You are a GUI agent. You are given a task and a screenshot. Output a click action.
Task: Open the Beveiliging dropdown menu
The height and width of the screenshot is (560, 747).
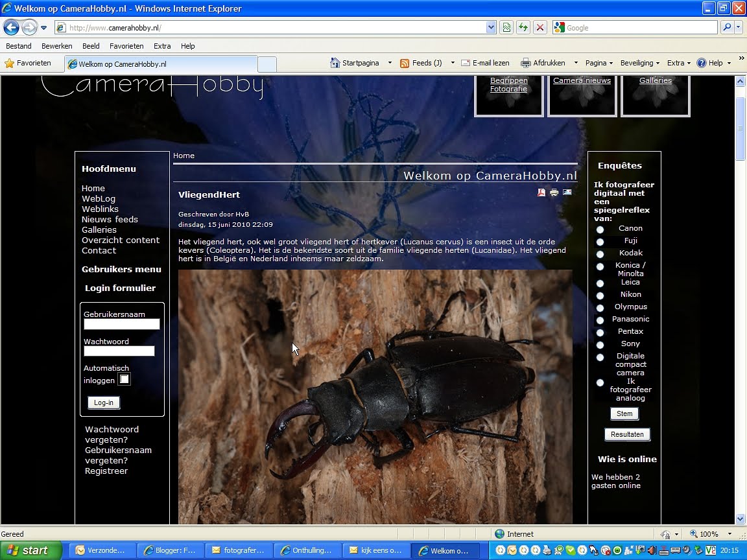[640, 63]
